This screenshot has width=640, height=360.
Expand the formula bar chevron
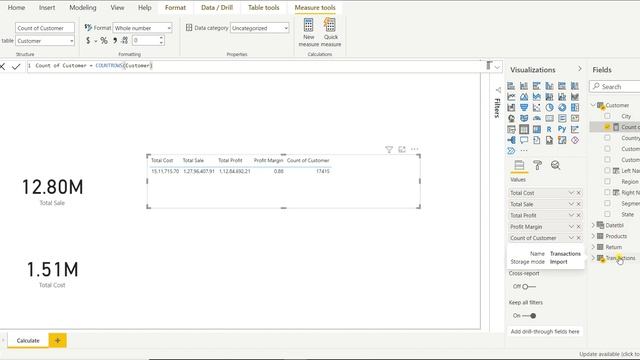(497, 67)
